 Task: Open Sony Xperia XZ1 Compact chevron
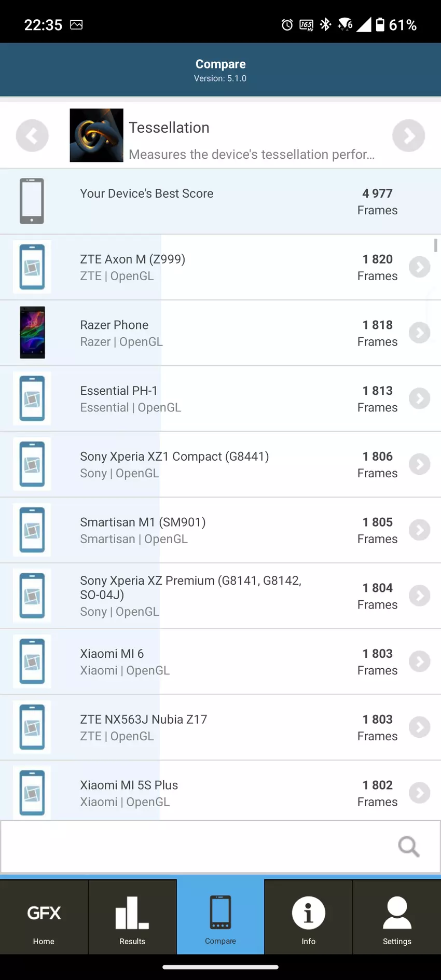tap(419, 464)
